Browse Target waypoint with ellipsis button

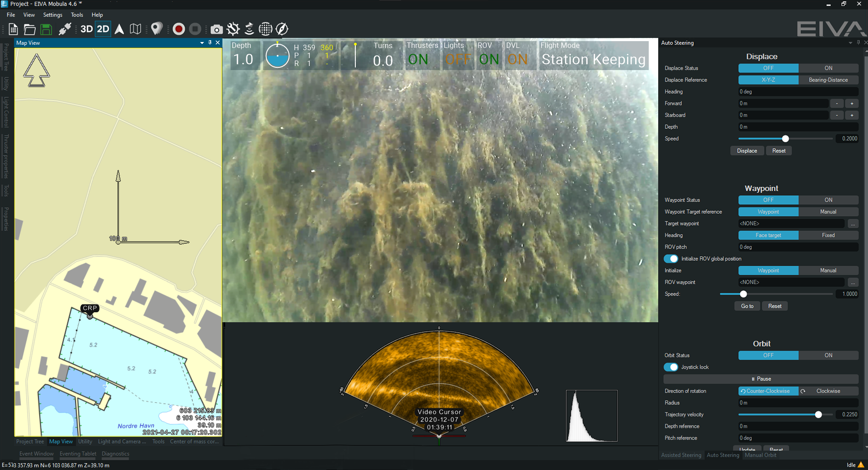point(853,224)
